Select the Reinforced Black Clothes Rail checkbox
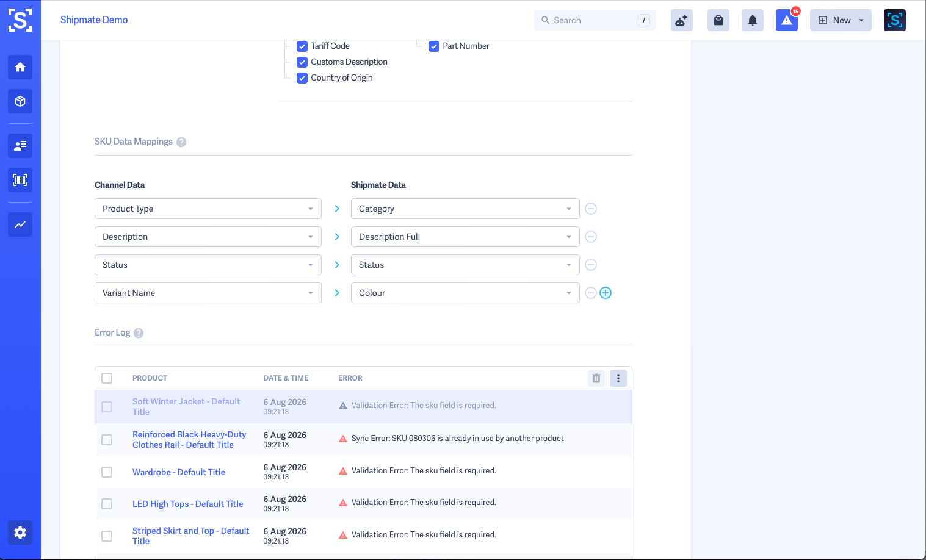Image resolution: width=926 pixels, height=560 pixels. click(x=107, y=440)
